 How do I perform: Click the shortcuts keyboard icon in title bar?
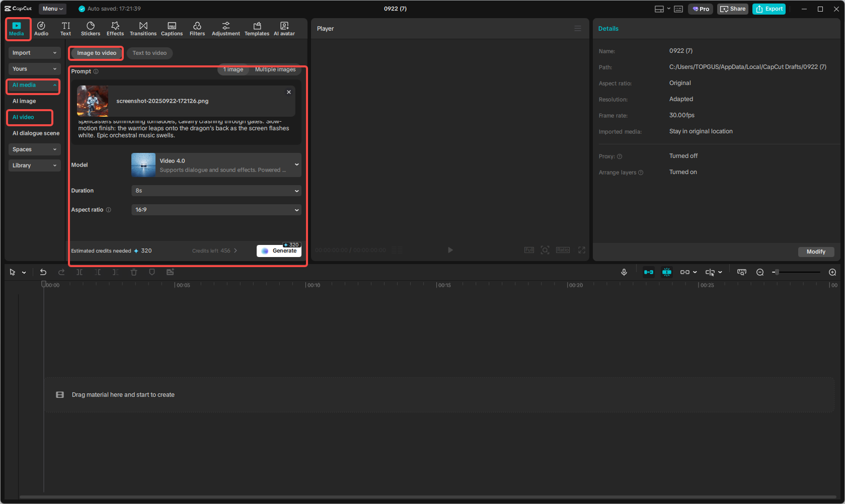point(678,9)
